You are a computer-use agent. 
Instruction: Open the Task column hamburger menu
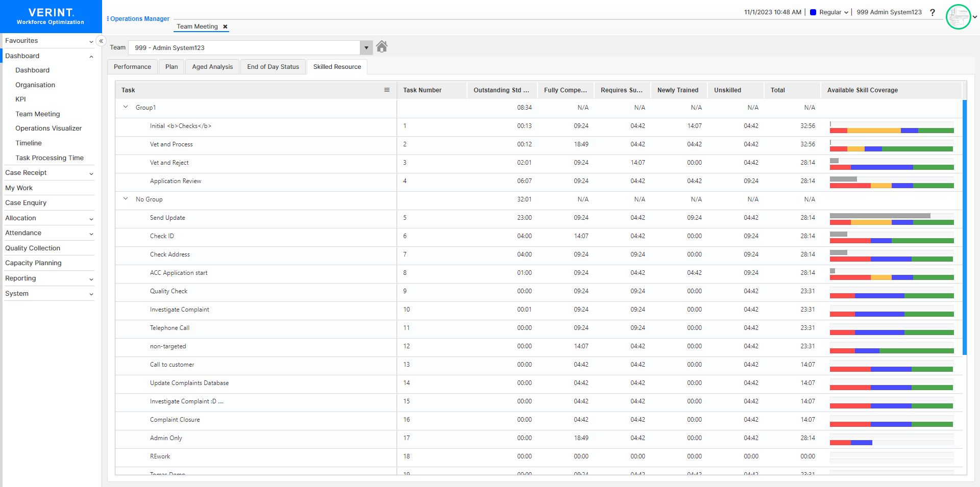pyautogui.click(x=387, y=90)
